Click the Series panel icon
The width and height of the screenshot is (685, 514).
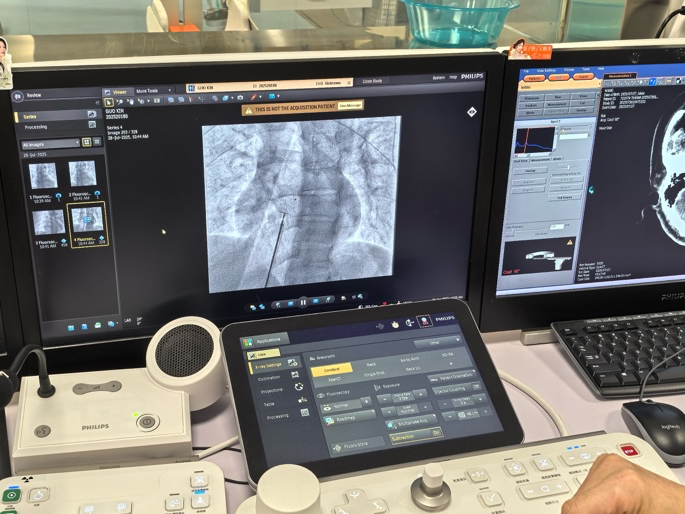tap(92, 114)
